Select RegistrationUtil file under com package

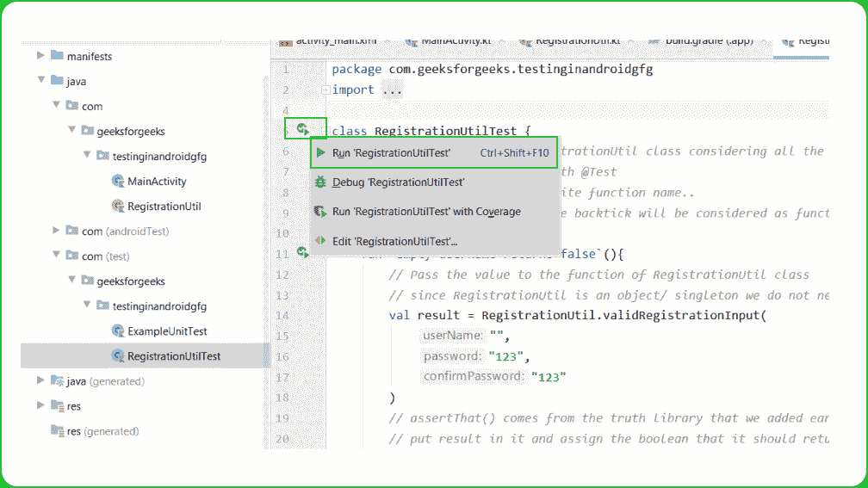[164, 207]
